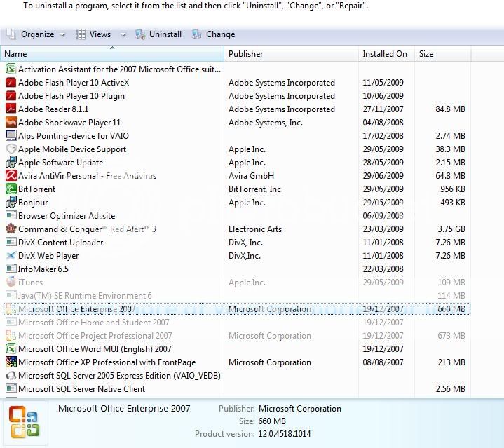Click the BitTorrent program icon
This screenshot has height=448, width=504.
(11, 189)
